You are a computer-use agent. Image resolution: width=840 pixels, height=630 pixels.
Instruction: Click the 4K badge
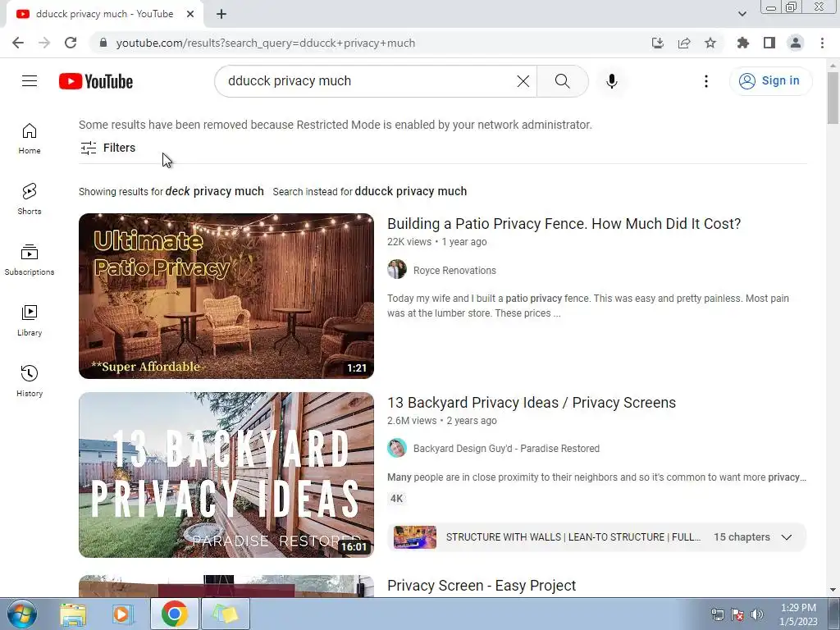[x=396, y=499]
